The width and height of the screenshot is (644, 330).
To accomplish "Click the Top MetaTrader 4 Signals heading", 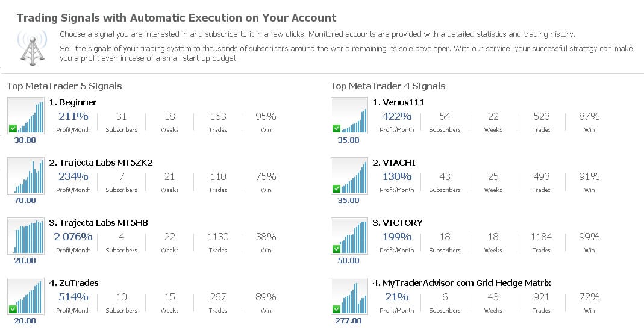I will pyautogui.click(x=388, y=86).
